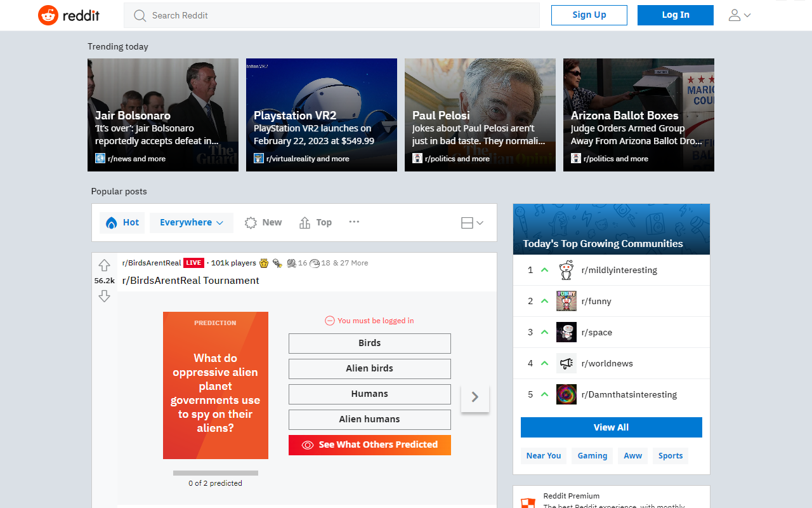Image resolution: width=812 pixels, height=508 pixels.
Task: Switch to the New sort tab
Action: point(263,223)
